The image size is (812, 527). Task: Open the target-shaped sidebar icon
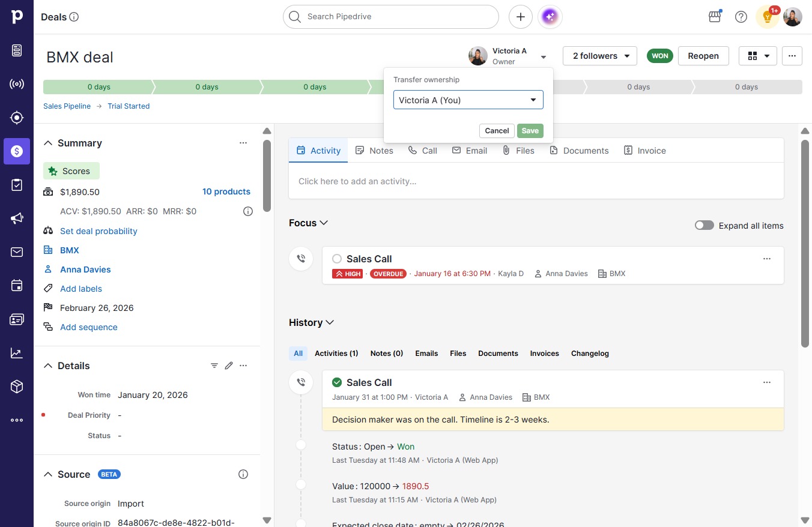click(x=17, y=118)
